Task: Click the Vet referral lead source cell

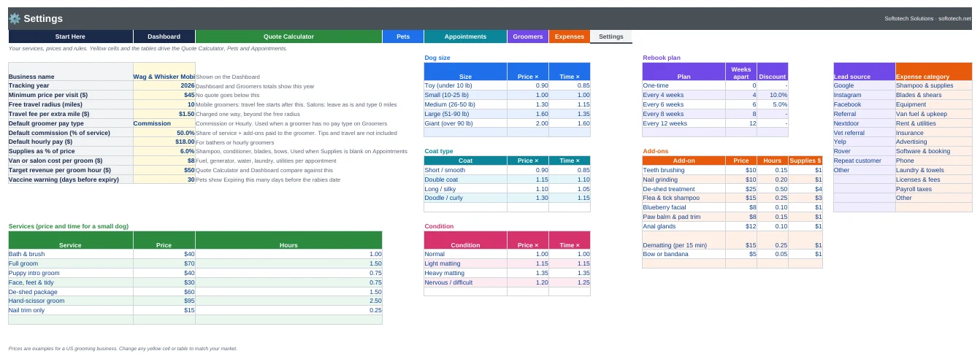Action: pyautogui.click(x=864, y=133)
